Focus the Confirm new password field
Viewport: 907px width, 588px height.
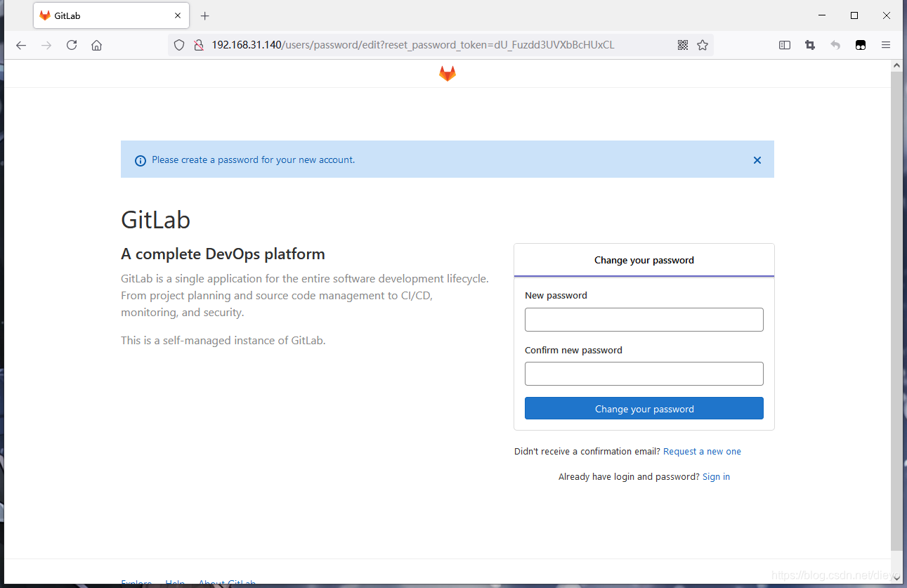coord(644,374)
